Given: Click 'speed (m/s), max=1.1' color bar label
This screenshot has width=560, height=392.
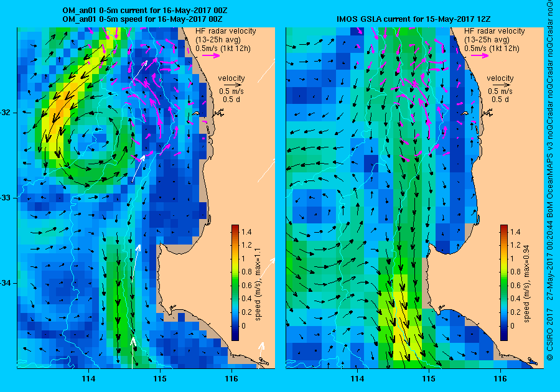Looking at the screenshot, I should pos(258,284).
